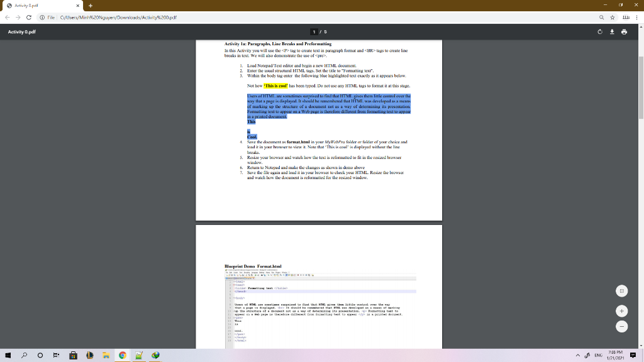Zoom in on the PDF page

click(x=621, y=310)
